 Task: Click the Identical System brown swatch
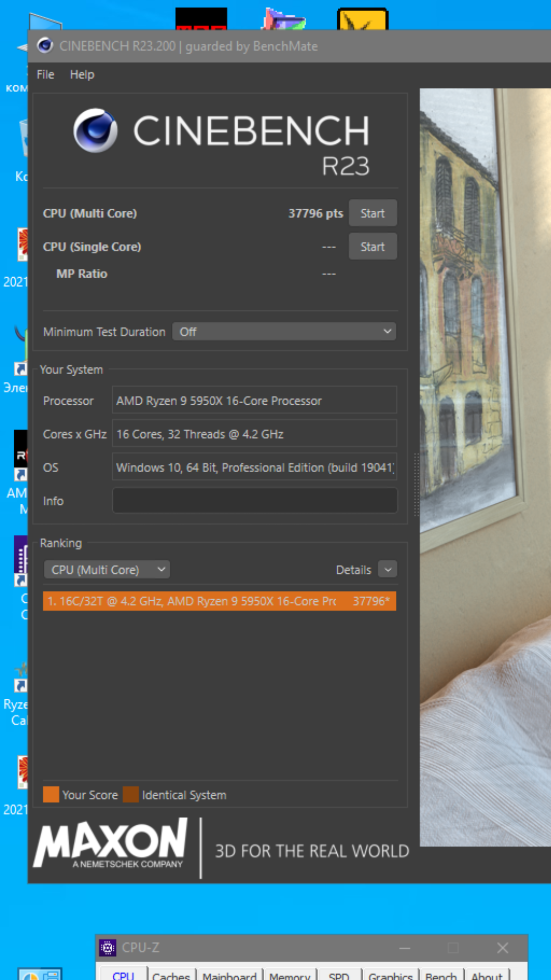tap(131, 795)
